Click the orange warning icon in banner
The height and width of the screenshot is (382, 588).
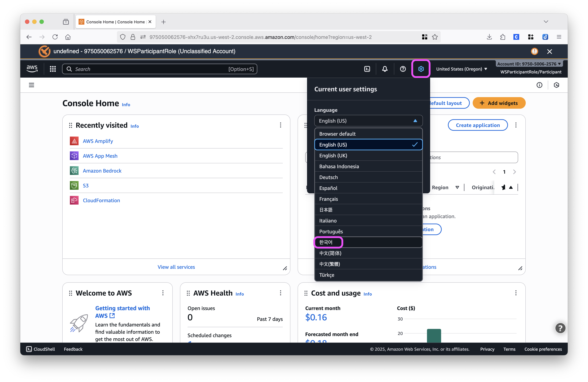534,51
